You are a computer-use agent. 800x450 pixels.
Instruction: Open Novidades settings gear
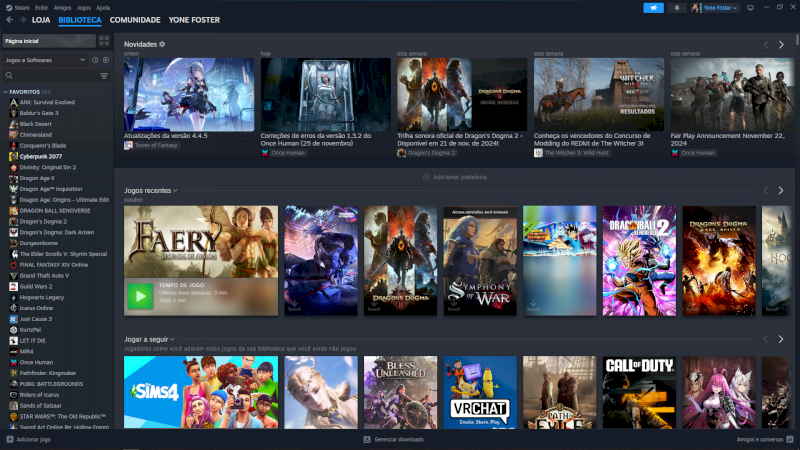coord(162,44)
